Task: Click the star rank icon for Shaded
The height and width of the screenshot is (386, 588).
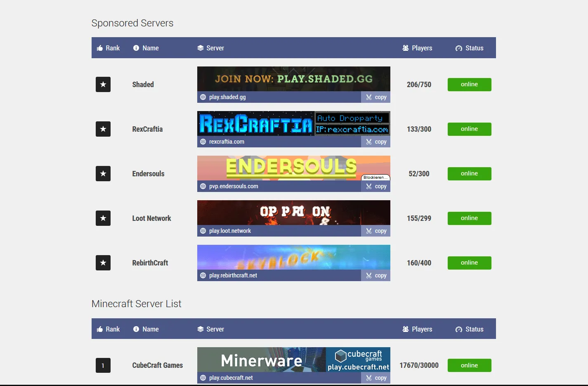Action: click(103, 85)
